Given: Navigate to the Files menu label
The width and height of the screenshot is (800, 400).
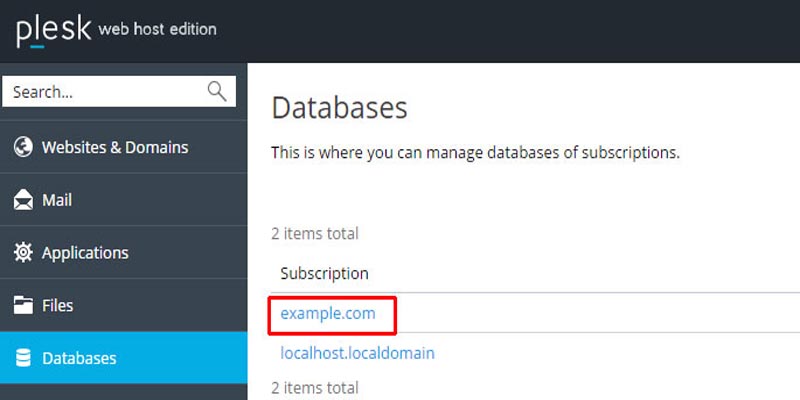Looking at the screenshot, I should [58, 305].
